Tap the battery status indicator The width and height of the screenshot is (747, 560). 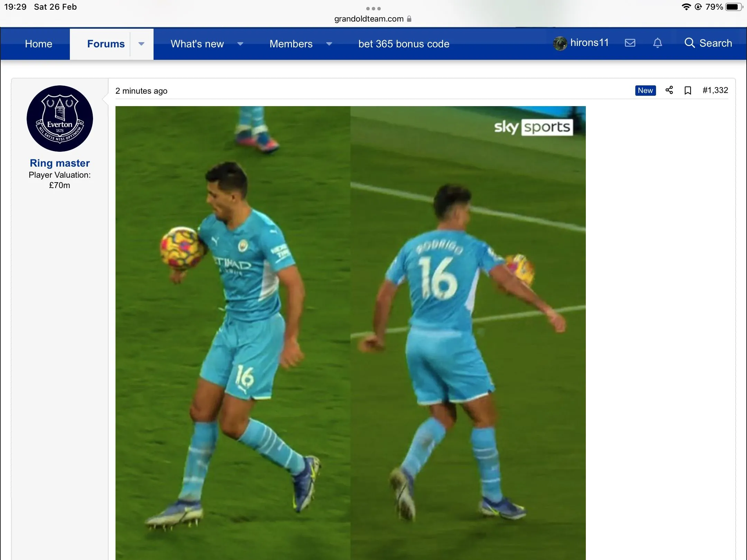pos(734,7)
